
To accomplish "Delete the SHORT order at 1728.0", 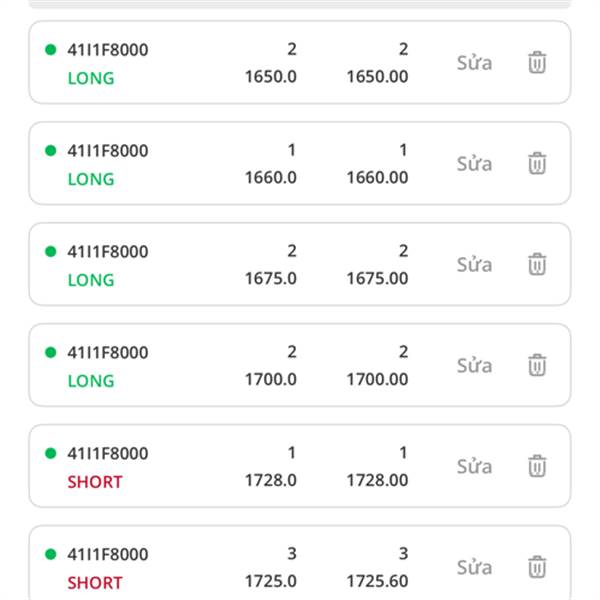I will 537,466.
